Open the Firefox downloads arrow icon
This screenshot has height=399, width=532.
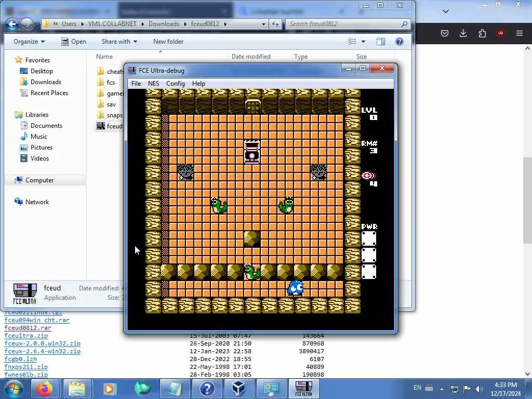coord(463,33)
